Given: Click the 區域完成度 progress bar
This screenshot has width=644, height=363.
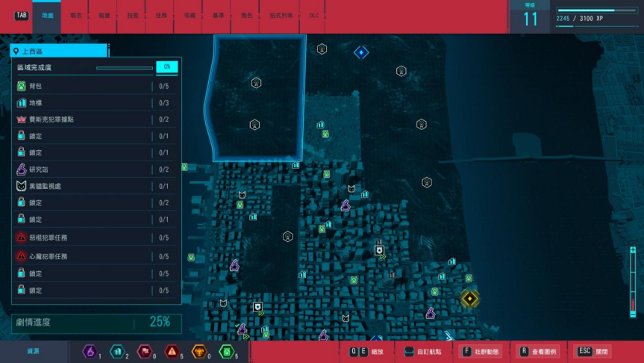Looking at the screenshot, I should click(125, 68).
